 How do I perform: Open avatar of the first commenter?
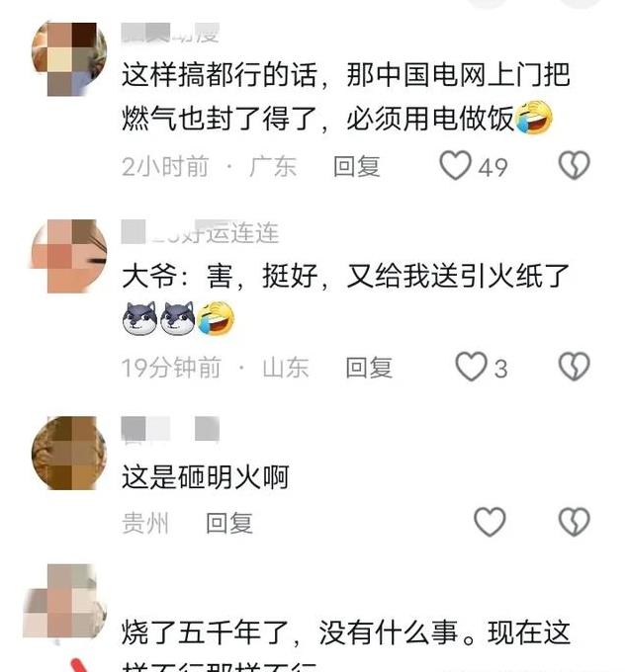point(69,58)
